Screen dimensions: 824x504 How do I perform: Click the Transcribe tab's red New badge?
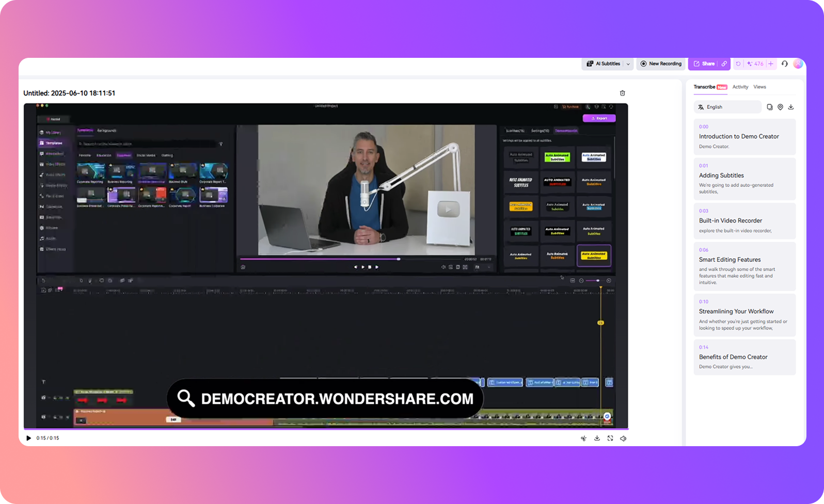pos(722,87)
